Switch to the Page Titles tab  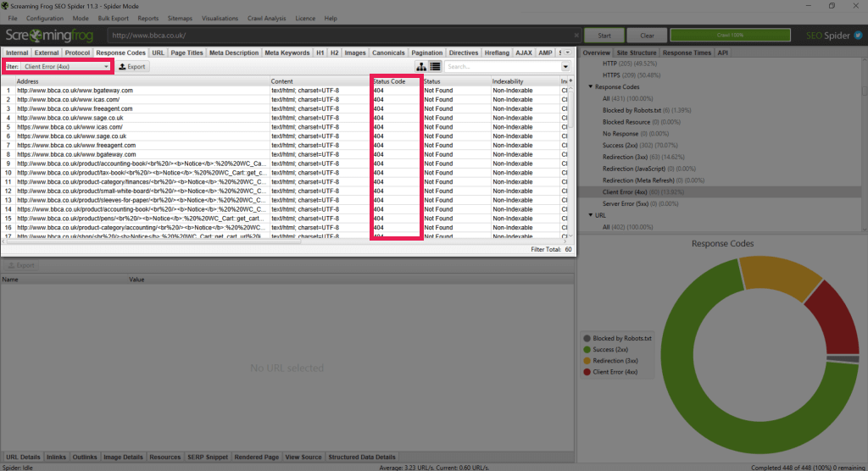[x=186, y=53]
